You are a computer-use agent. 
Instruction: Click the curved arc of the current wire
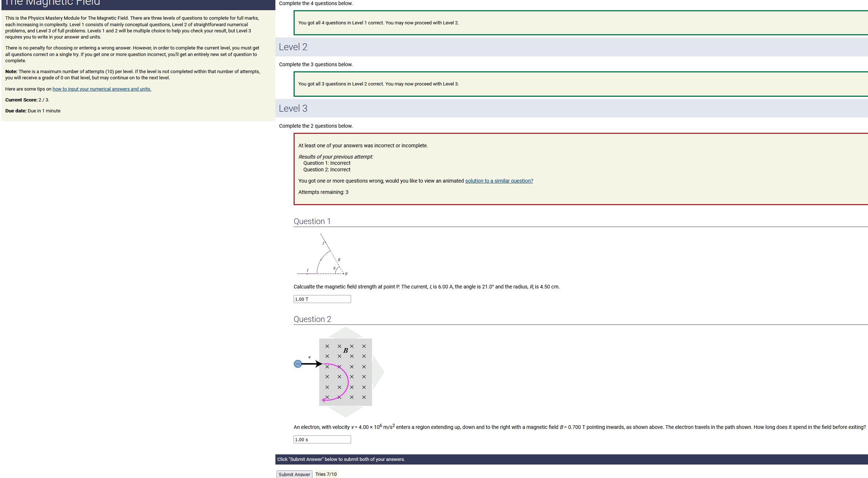click(321, 260)
